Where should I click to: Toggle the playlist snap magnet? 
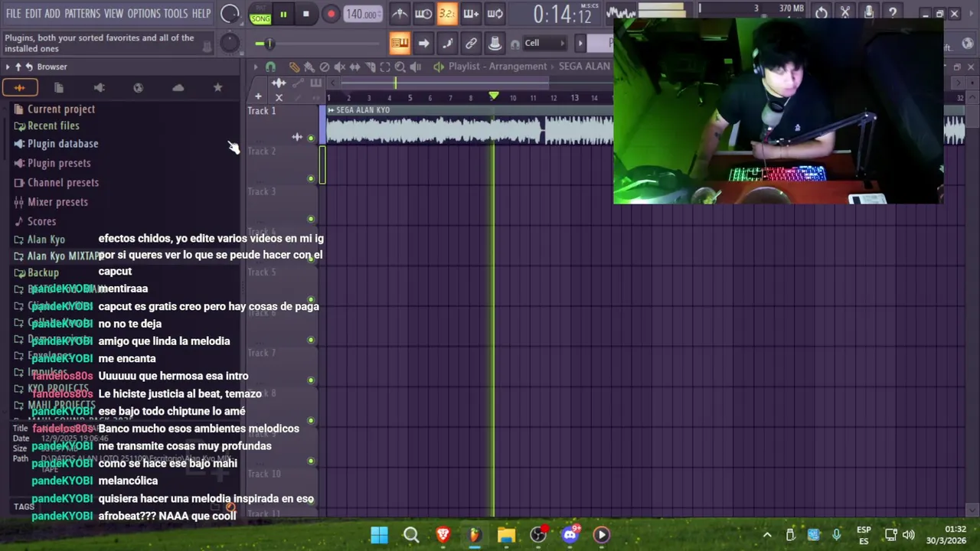pyautogui.click(x=270, y=67)
